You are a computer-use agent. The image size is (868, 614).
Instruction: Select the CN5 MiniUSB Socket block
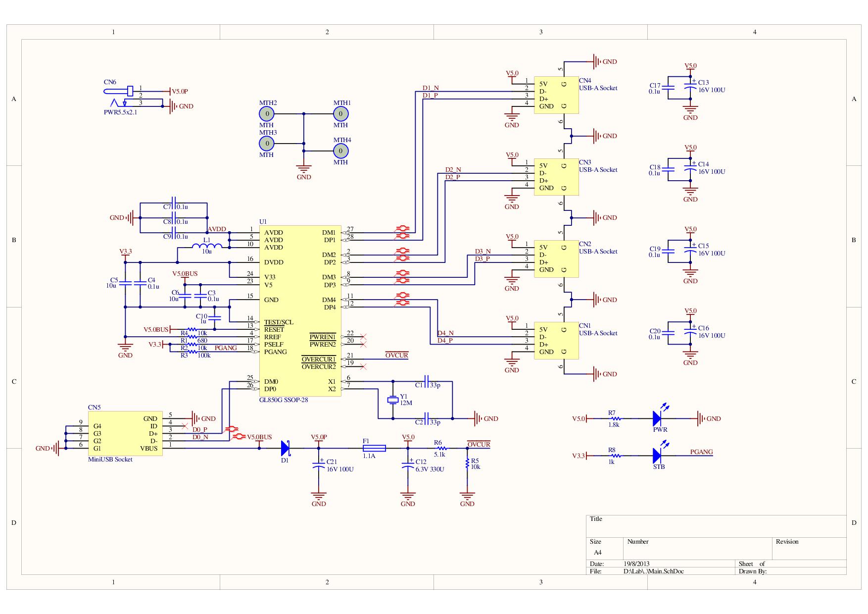pos(125,433)
